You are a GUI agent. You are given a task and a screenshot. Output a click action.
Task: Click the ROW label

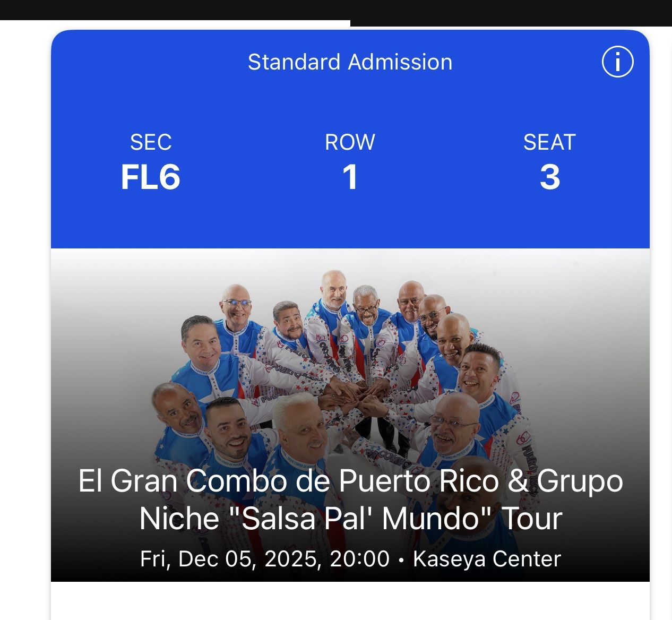(350, 142)
